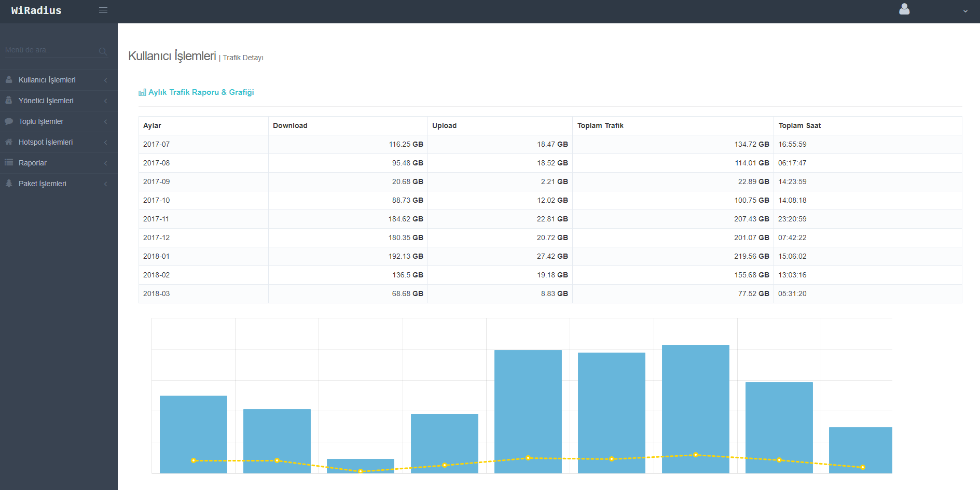Click the Aylık Trafik Raporu & Grafiği heading
Image resolution: width=980 pixels, height=490 pixels.
coord(201,92)
